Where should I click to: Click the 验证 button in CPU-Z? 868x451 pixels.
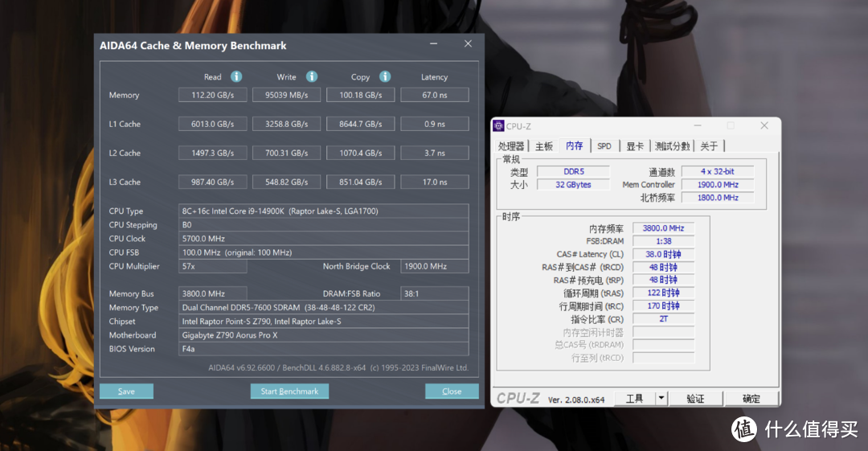pyautogui.click(x=696, y=399)
